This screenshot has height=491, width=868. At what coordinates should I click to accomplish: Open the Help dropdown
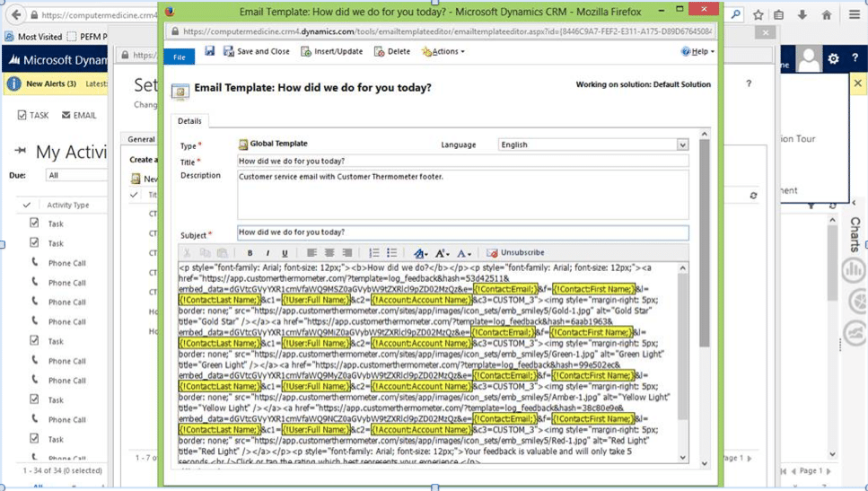[697, 51]
